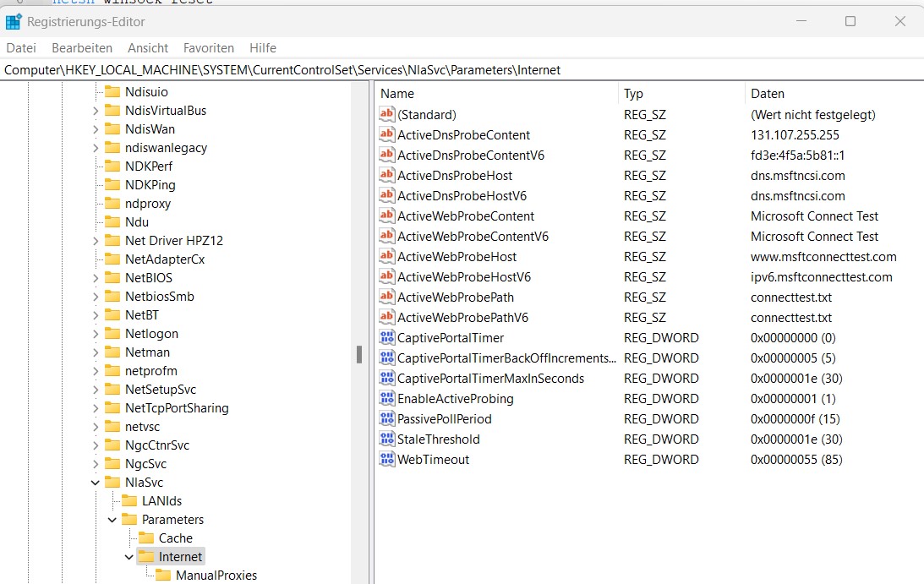Click the data cell www.msftconnecttest.com
This screenshot has height=584, width=924.
coord(823,257)
